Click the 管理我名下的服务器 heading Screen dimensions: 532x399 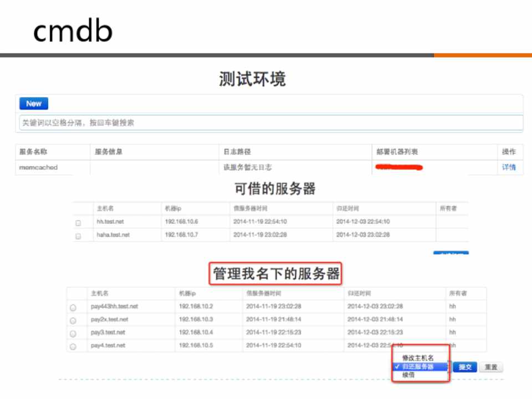coord(275,273)
